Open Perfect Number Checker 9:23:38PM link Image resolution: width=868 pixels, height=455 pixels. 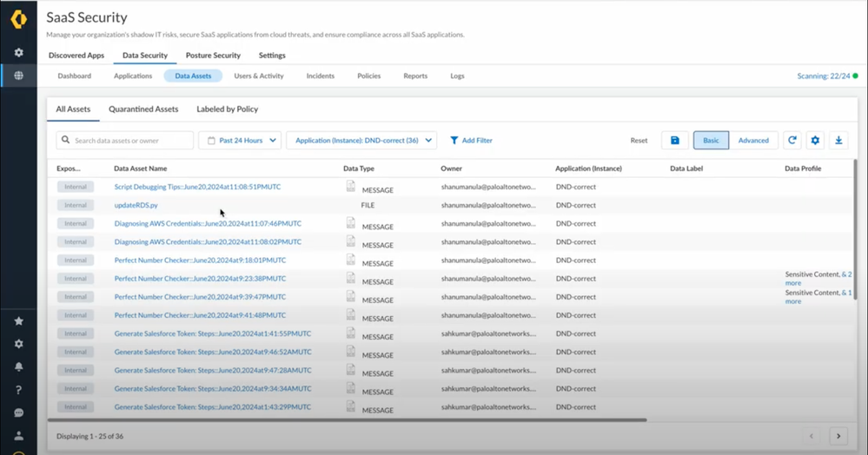click(x=201, y=279)
